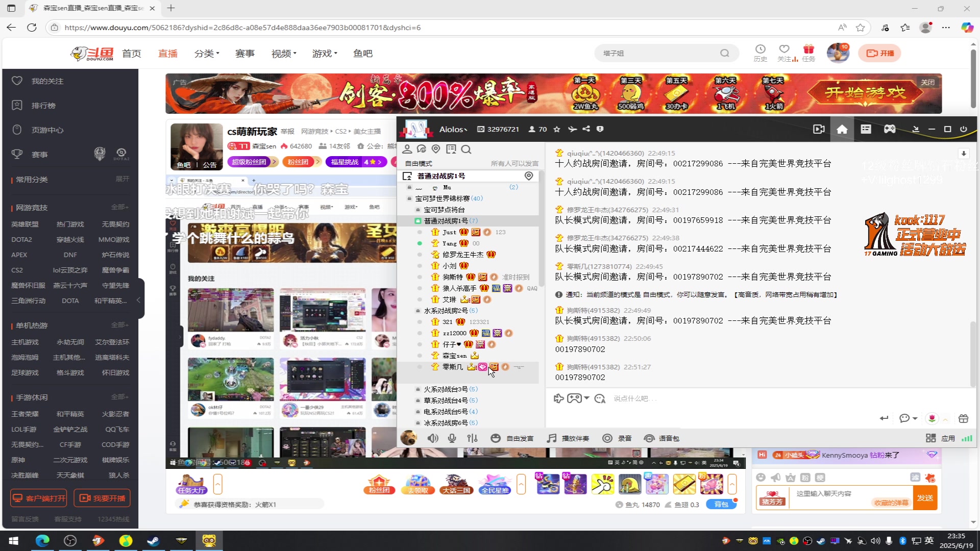Open the YY channel home icon
This screenshot has width=980, height=551.
842,130
